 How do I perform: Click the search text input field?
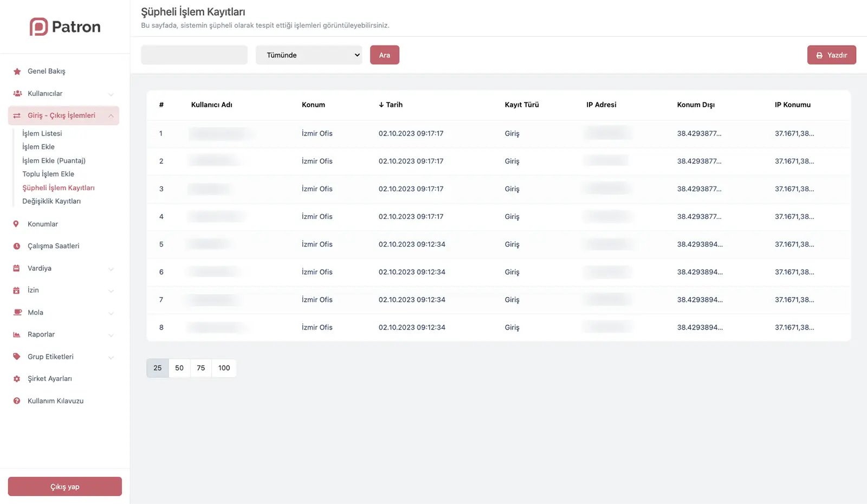[x=194, y=55]
